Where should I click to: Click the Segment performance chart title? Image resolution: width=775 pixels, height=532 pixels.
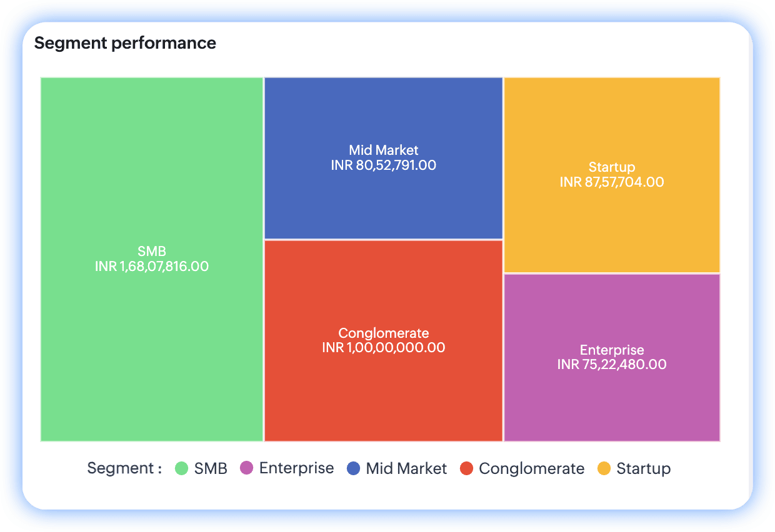[x=125, y=43]
